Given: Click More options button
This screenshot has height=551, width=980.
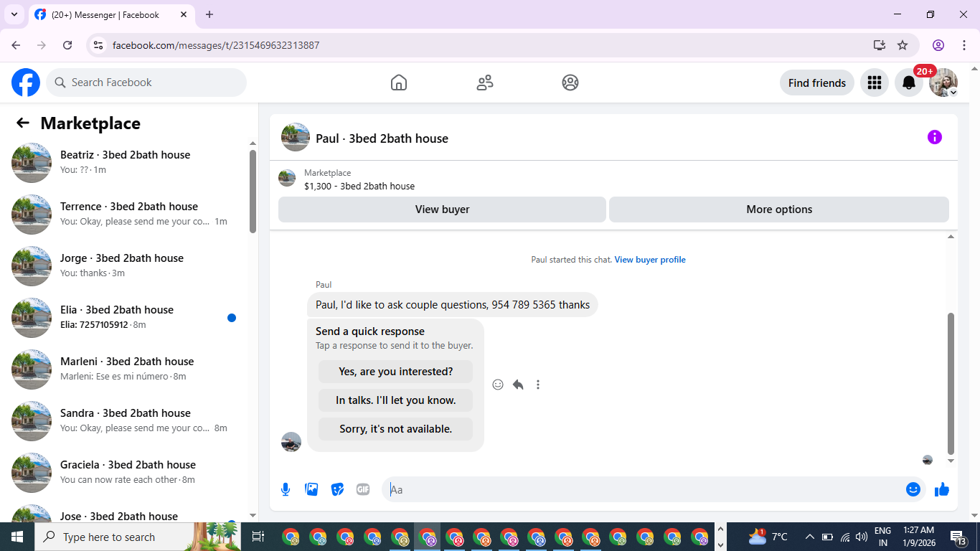Looking at the screenshot, I should tap(779, 209).
